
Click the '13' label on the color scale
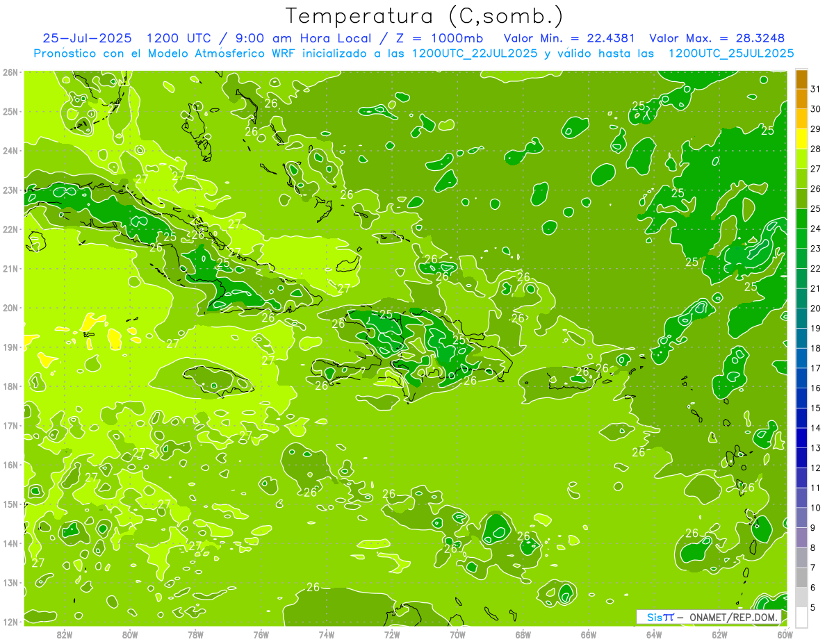click(x=815, y=448)
